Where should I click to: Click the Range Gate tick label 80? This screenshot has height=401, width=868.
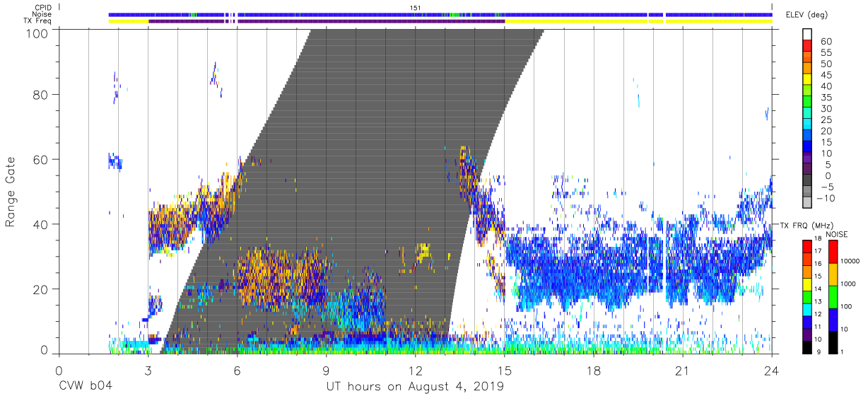pos(40,95)
